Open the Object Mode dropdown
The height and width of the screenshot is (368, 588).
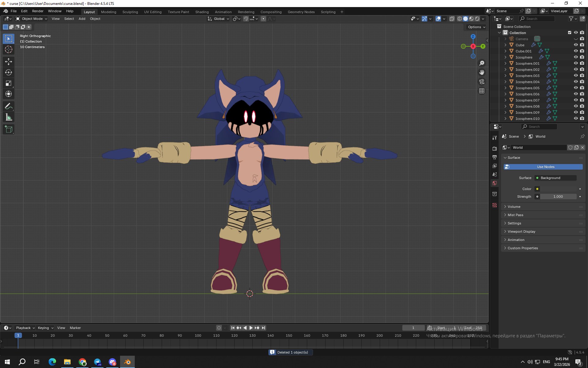point(32,19)
